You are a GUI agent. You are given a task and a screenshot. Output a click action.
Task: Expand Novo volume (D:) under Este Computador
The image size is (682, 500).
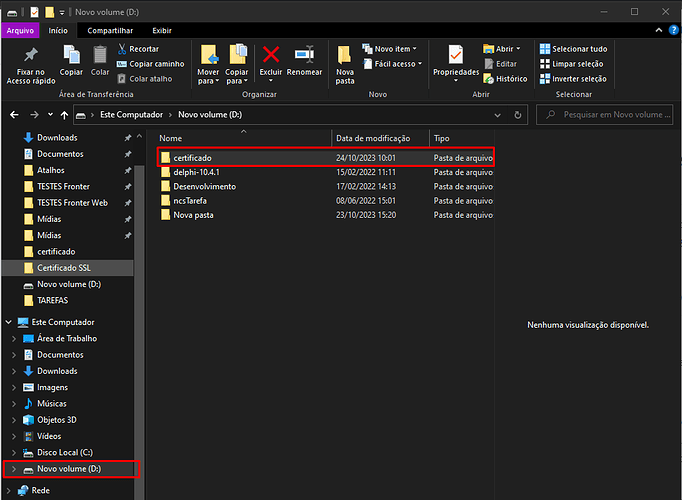14,469
